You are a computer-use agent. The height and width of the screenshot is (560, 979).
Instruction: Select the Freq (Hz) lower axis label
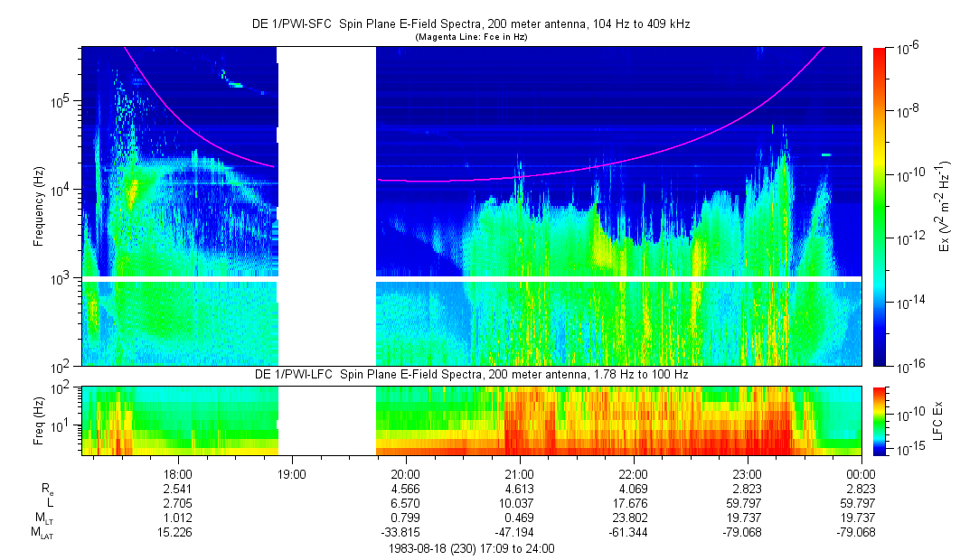[39, 420]
